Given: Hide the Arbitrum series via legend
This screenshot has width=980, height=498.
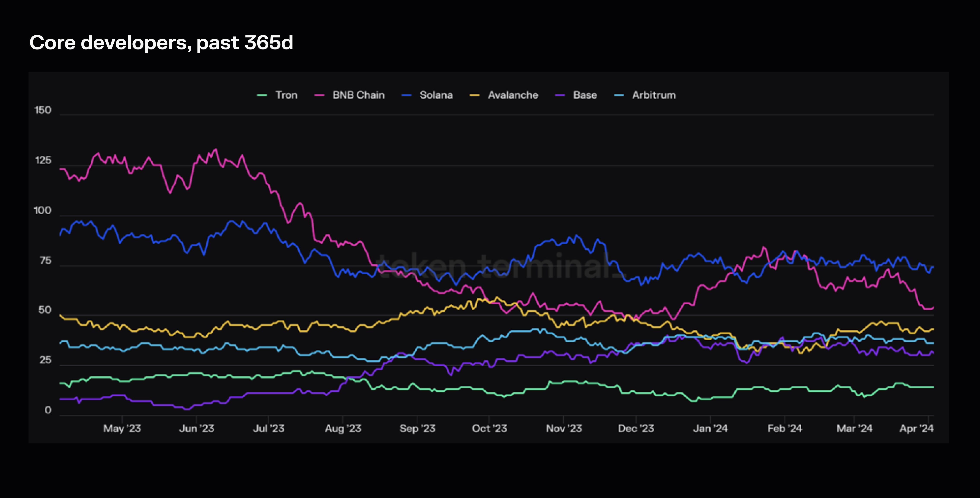Looking at the screenshot, I should coord(654,95).
